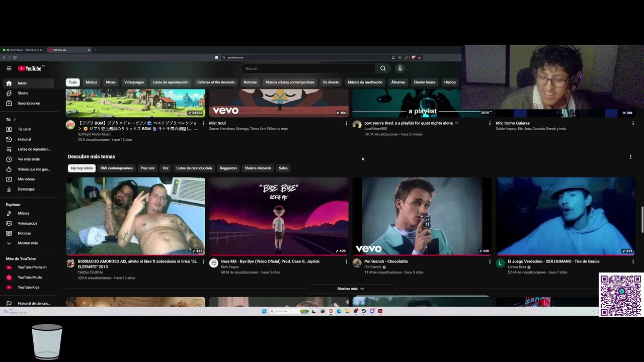This screenshot has height=362, width=644.
Task: Open the YouTube hamburger guide menu
Action: click(x=9, y=68)
